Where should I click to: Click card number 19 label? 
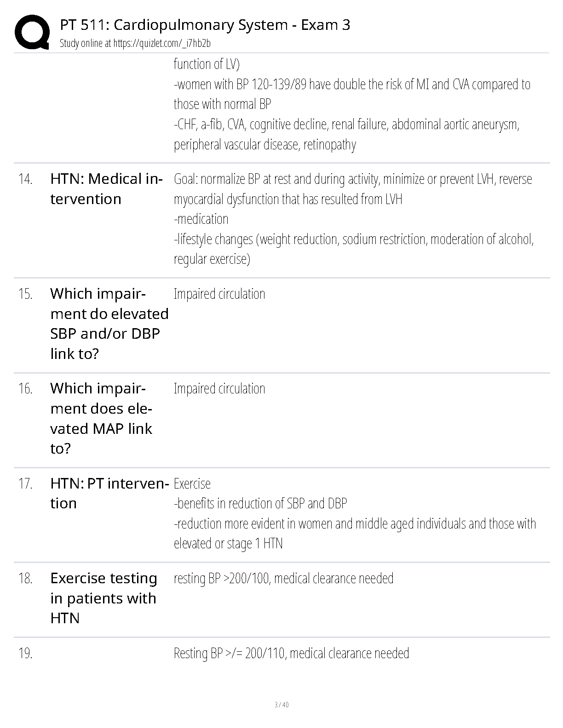pyautogui.click(x=26, y=653)
